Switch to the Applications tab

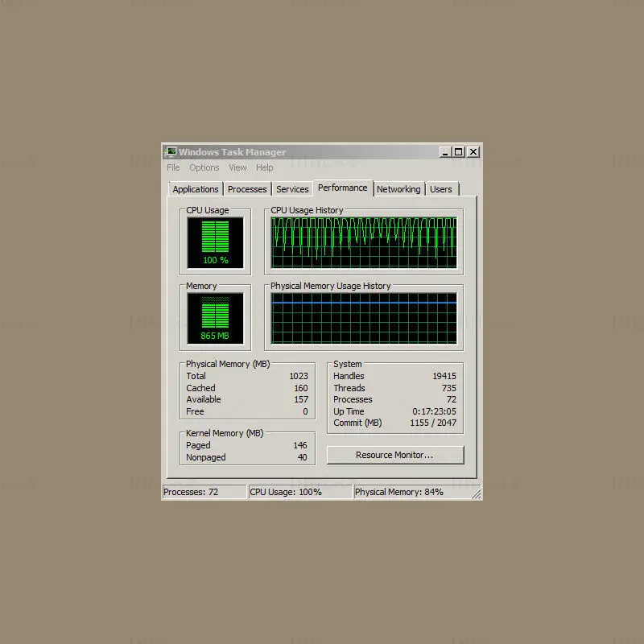point(196,189)
